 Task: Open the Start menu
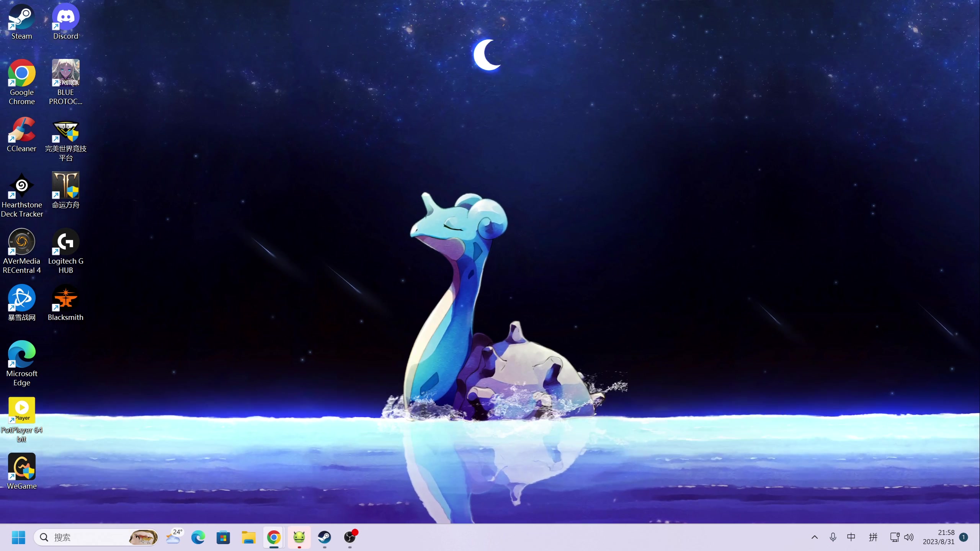(18, 537)
